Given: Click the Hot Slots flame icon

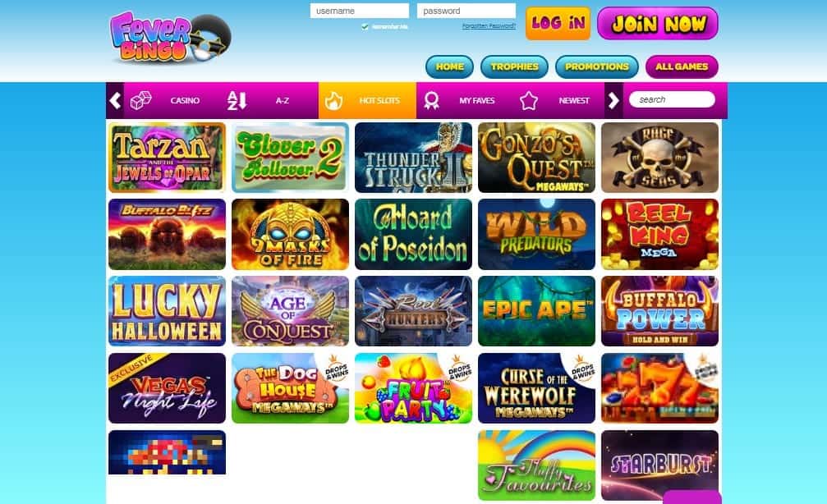Looking at the screenshot, I should click(x=333, y=100).
